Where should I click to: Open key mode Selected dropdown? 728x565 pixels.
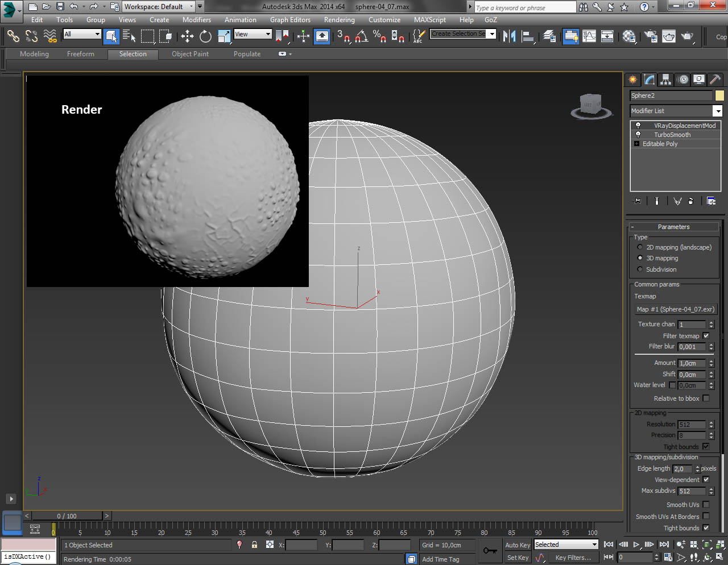(x=566, y=545)
